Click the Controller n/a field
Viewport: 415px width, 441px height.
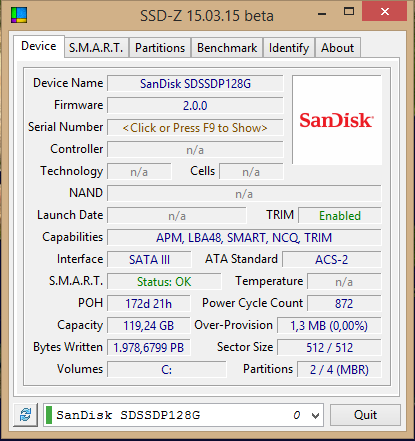coord(195,150)
